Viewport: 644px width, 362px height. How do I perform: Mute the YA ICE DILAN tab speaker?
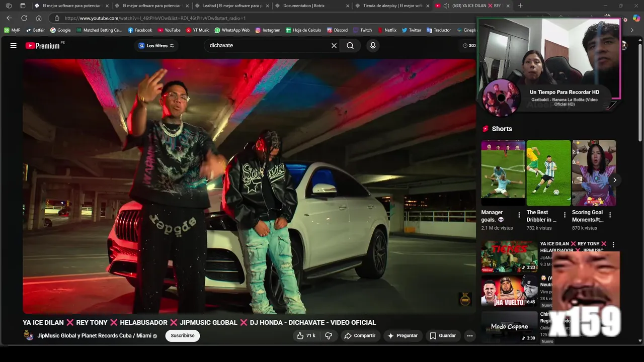pos(446,6)
